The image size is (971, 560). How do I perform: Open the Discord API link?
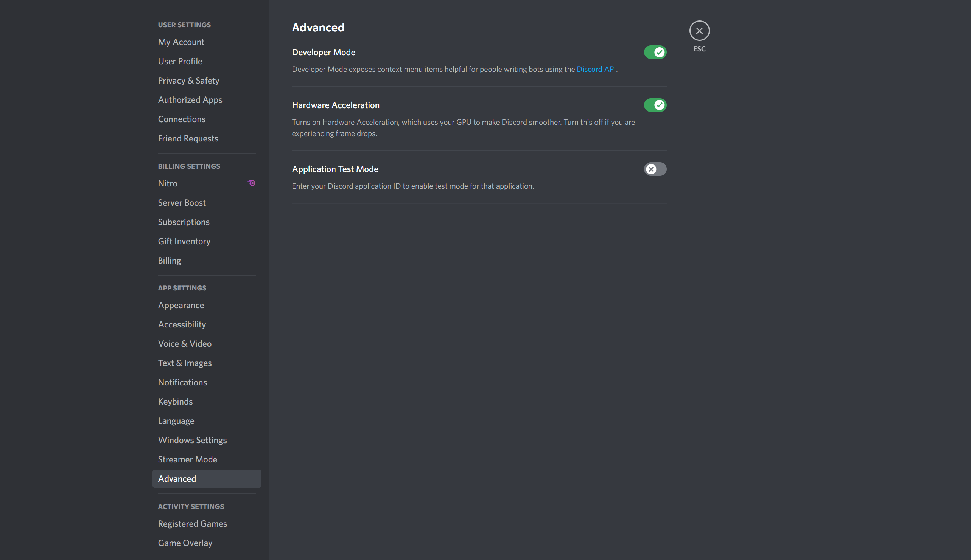[x=596, y=69]
